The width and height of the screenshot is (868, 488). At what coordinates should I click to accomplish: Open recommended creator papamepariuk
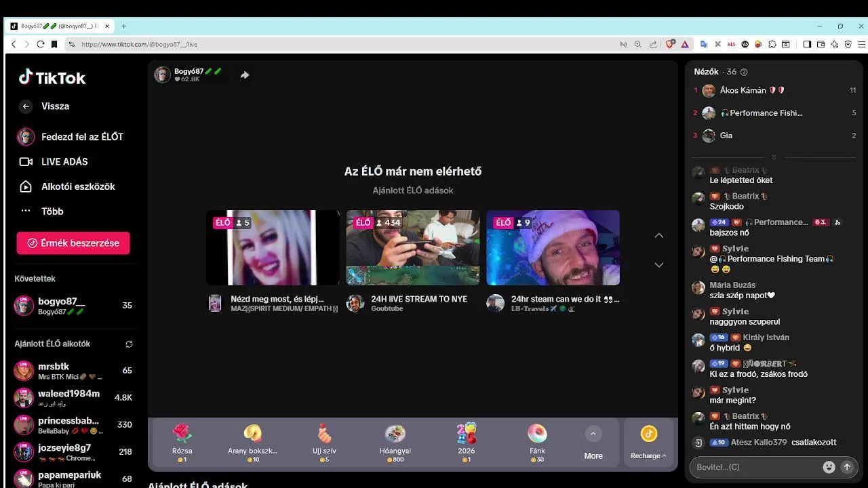click(x=73, y=479)
